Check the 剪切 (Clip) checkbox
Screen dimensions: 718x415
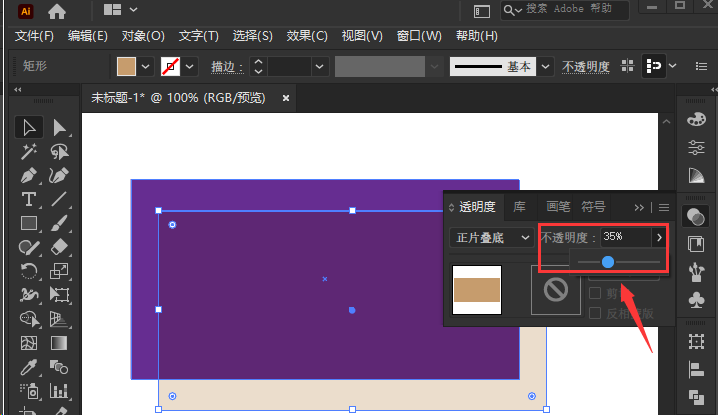pos(595,293)
